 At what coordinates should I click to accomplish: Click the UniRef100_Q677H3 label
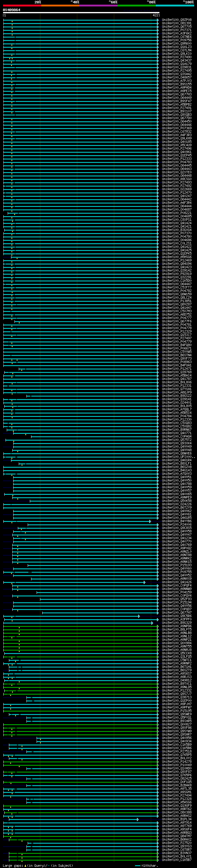click(x=177, y=94)
